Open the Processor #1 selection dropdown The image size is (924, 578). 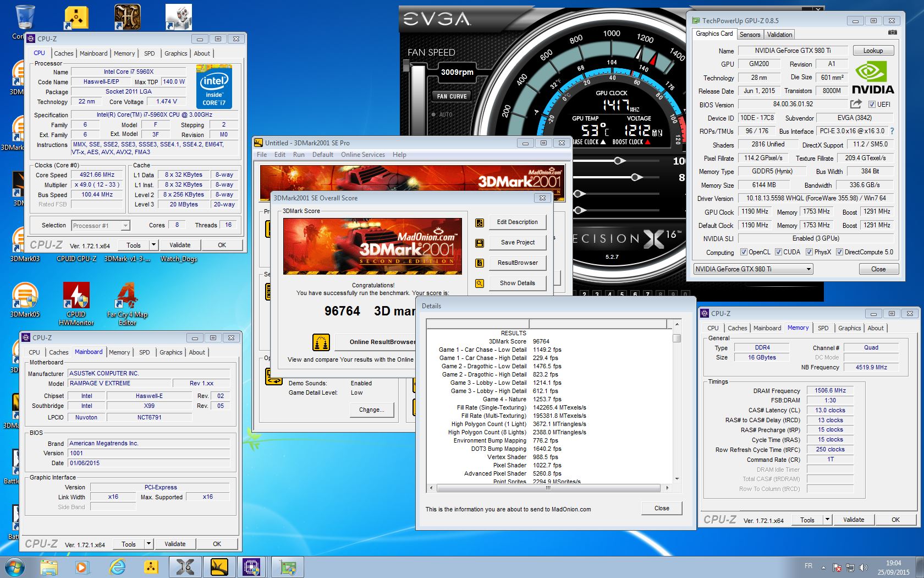point(100,226)
